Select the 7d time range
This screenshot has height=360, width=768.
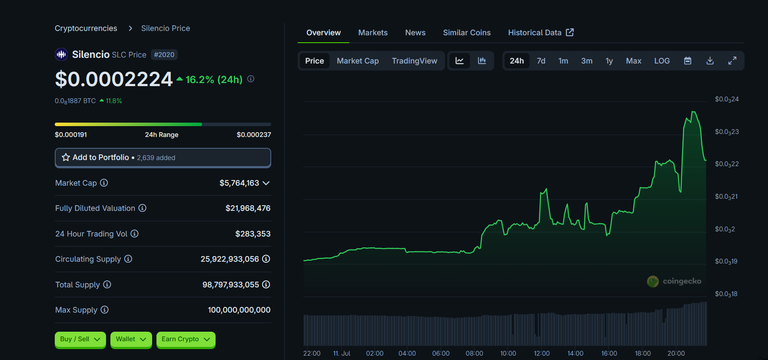click(x=541, y=61)
